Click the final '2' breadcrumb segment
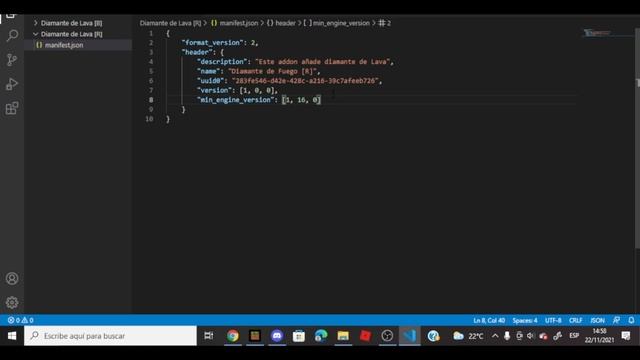 point(385,23)
